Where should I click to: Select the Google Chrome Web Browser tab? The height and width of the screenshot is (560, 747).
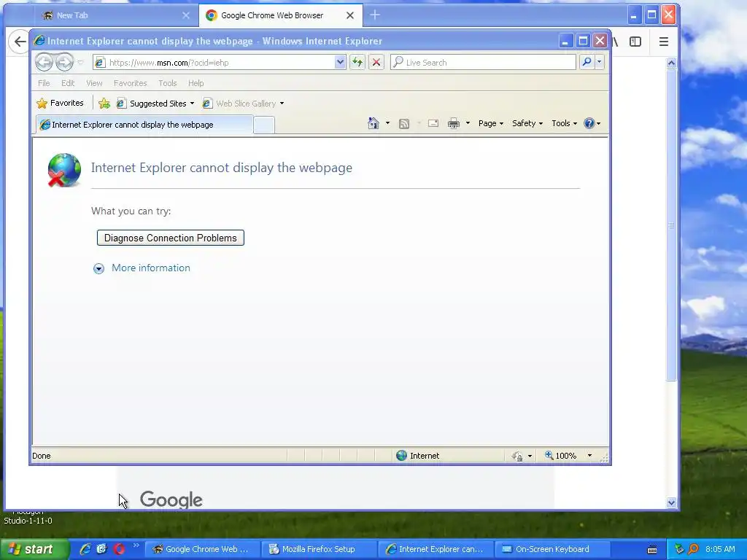[281, 15]
